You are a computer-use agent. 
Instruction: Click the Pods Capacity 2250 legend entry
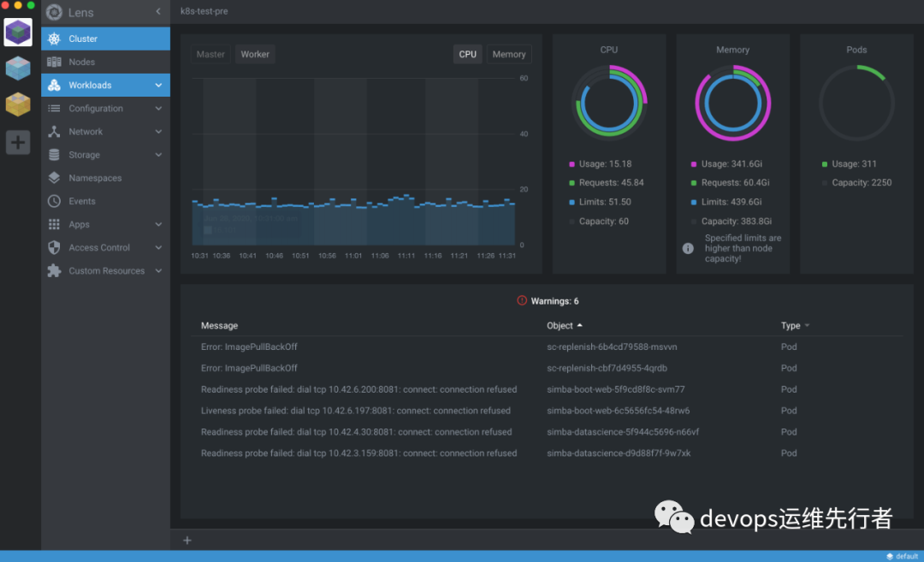pos(856,182)
